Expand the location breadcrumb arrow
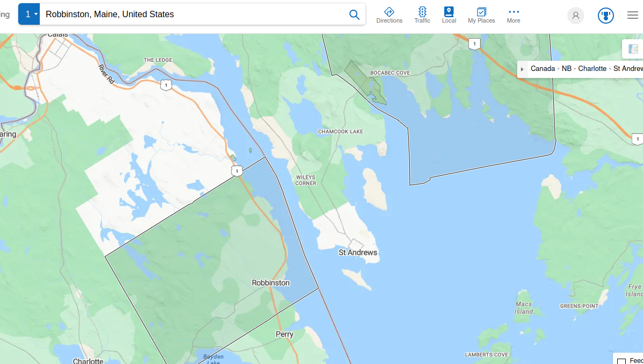 coord(522,69)
